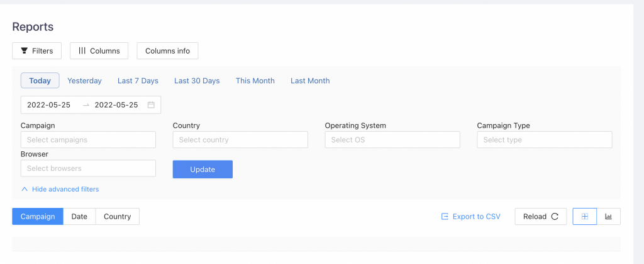Open the Filters panel
The width and height of the screenshot is (644, 264).
tap(37, 51)
